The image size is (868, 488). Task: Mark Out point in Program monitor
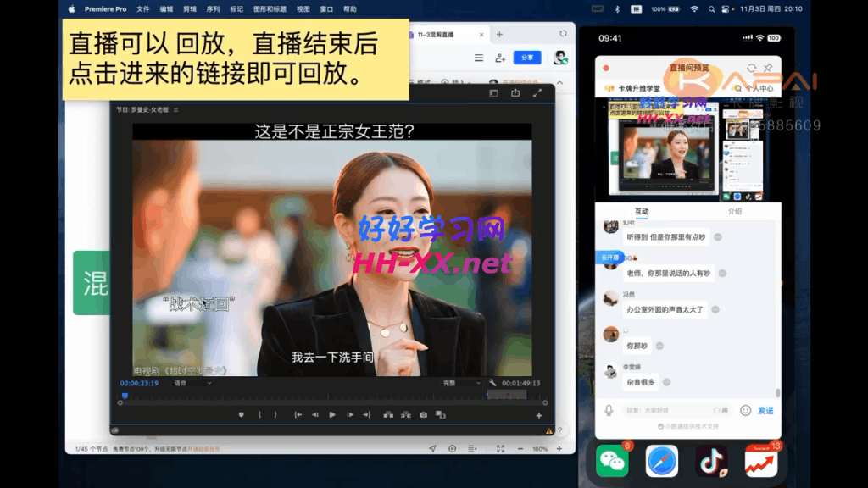[x=275, y=415]
